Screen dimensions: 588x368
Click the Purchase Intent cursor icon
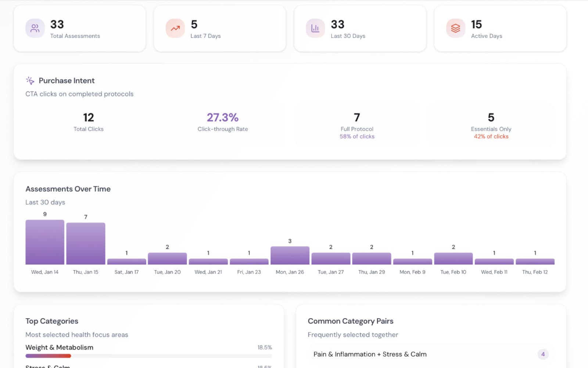tap(30, 80)
